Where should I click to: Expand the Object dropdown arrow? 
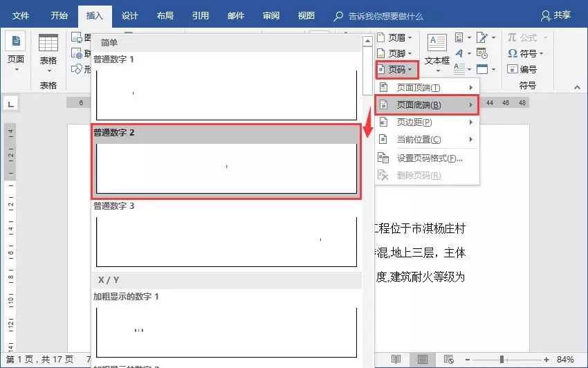[x=493, y=69]
